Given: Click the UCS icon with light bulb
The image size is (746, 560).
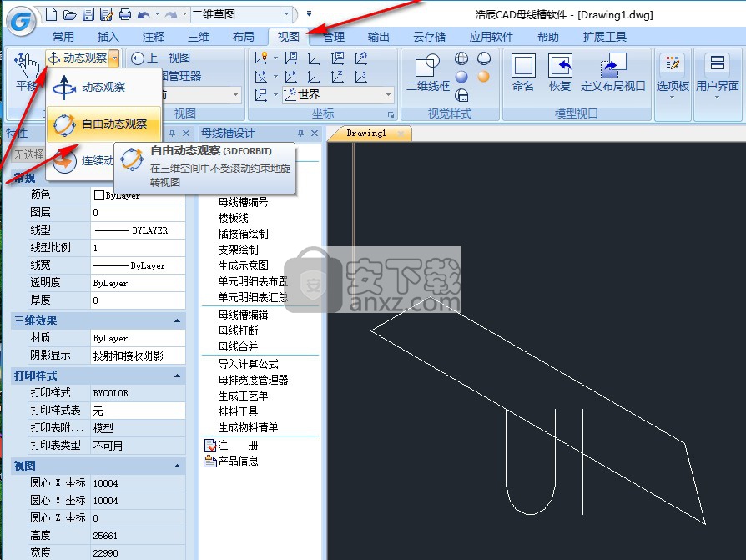Looking at the screenshot, I should 260,58.
